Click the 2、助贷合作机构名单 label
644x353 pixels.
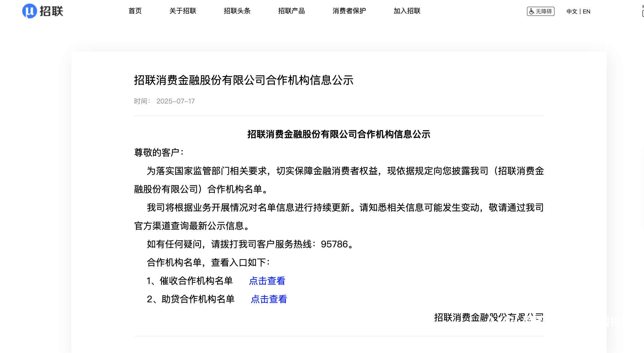(191, 299)
